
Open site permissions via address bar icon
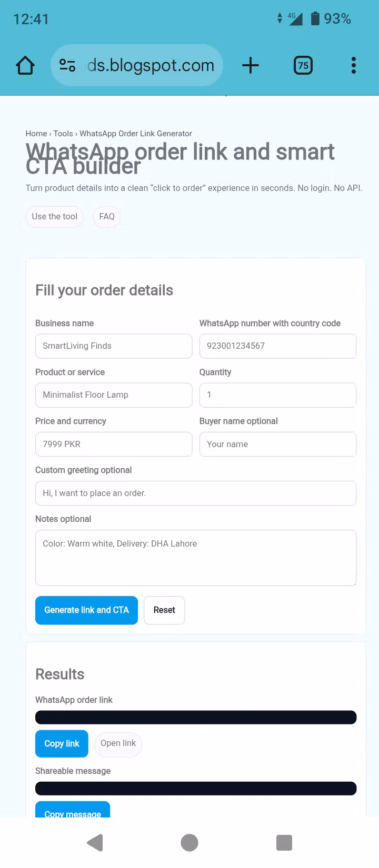pos(67,65)
